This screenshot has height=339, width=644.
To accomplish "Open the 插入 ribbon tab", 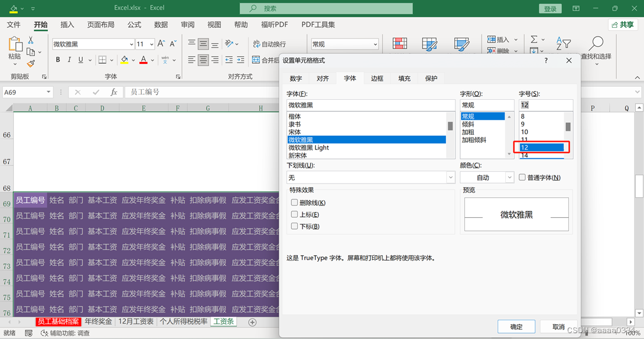I will point(67,25).
